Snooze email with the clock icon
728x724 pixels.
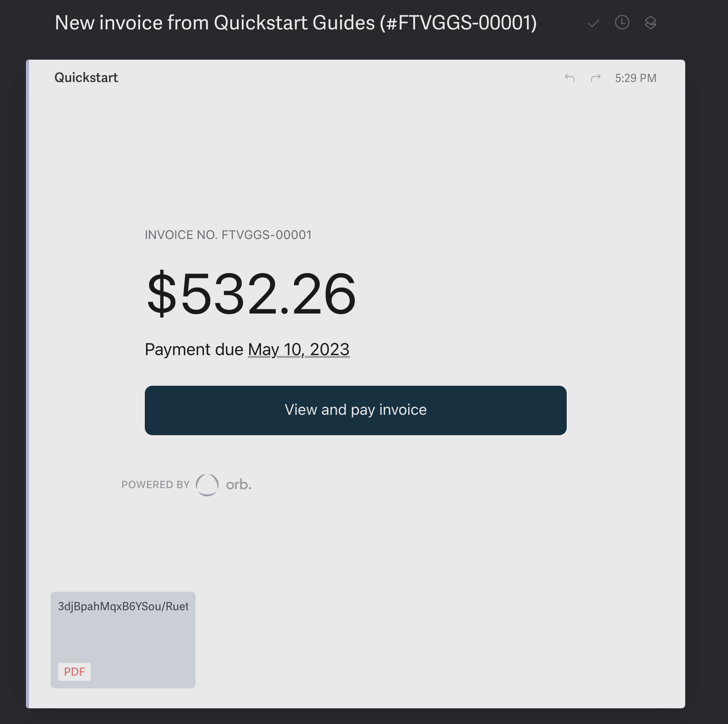(622, 23)
